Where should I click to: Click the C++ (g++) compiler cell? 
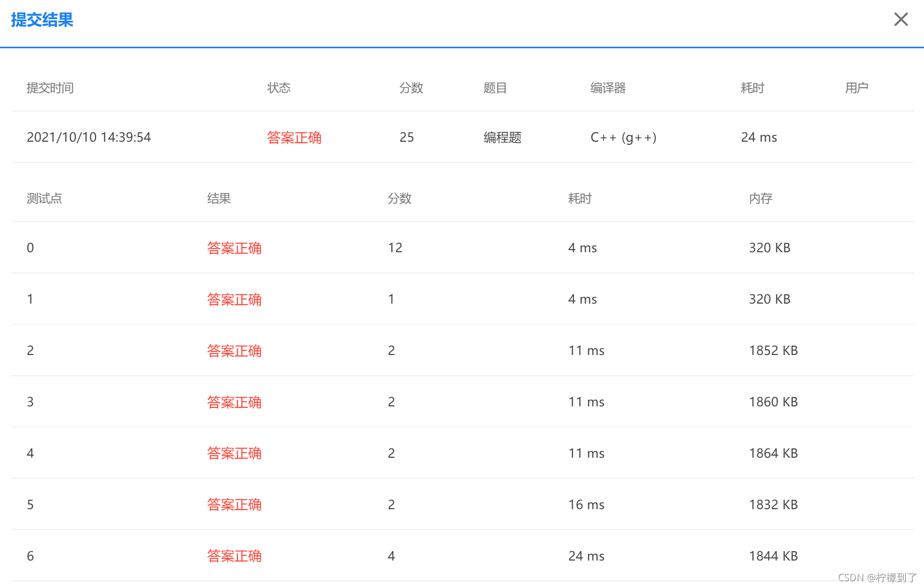pyautogui.click(x=624, y=138)
